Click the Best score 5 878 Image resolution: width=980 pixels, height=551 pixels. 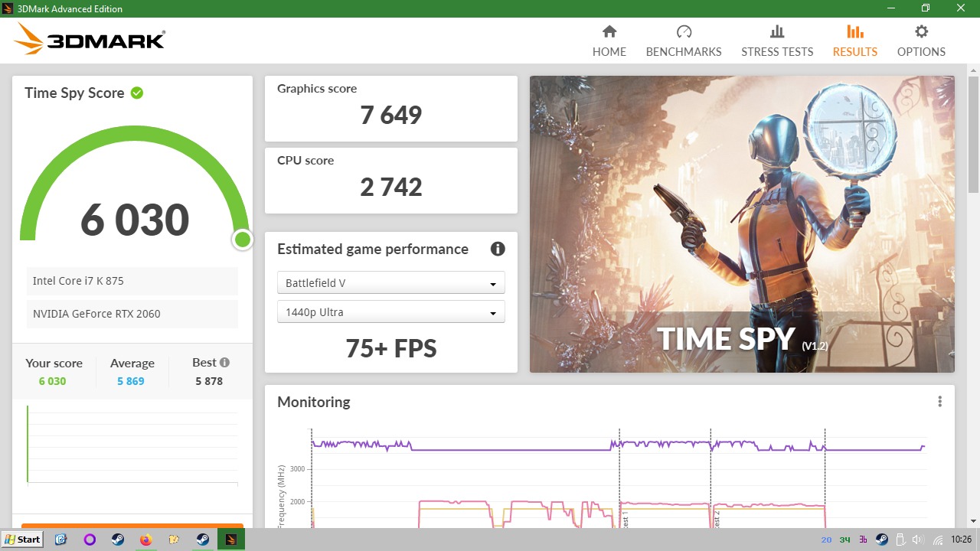[209, 381]
